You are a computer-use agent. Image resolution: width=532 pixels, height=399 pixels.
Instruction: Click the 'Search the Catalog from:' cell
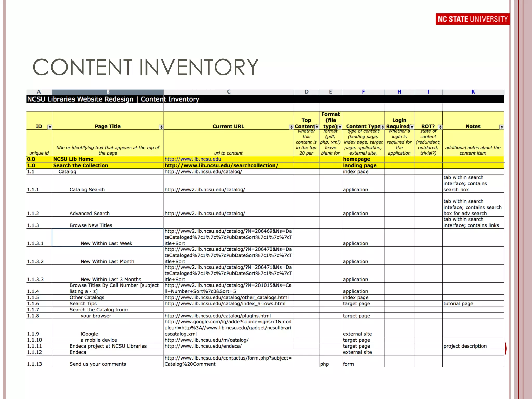point(108,310)
